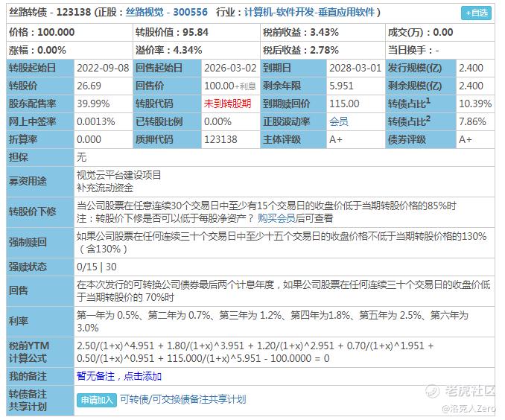This screenshot has width=505, height=420.
Task: Select the 担保 value 无
Action: [x=82, y=157]
